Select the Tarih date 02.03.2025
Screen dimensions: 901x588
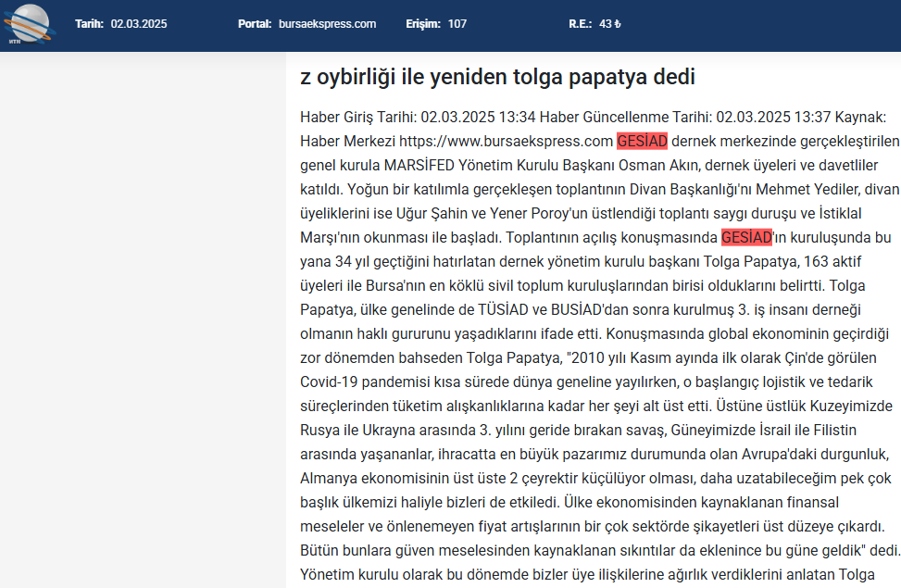[139, 24]
